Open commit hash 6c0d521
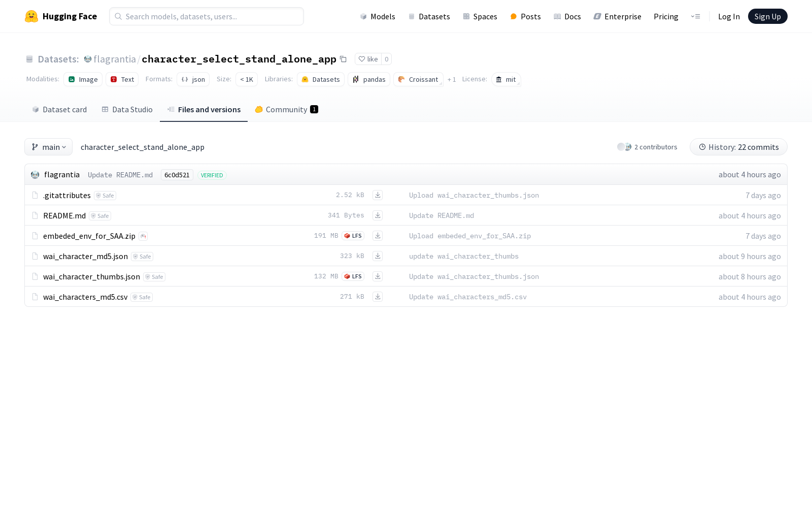The width and height of the screenshot is (812, 508). tap(177, 175)
